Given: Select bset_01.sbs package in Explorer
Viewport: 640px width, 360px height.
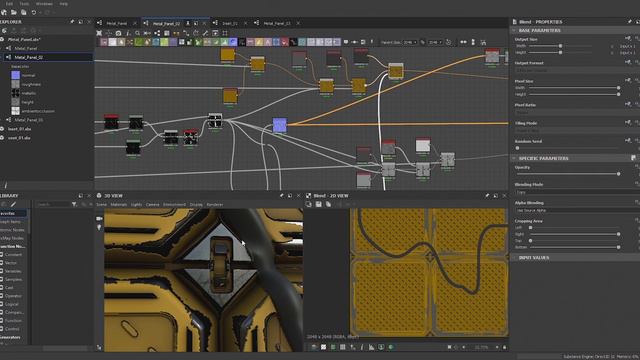Looking at the screenshot, I should click(19, 129).
